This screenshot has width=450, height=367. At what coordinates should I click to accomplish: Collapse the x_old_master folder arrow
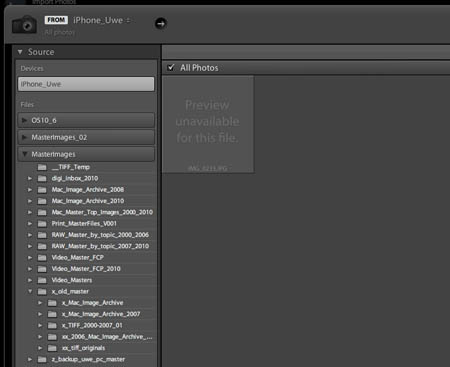(x=30, y=291)
